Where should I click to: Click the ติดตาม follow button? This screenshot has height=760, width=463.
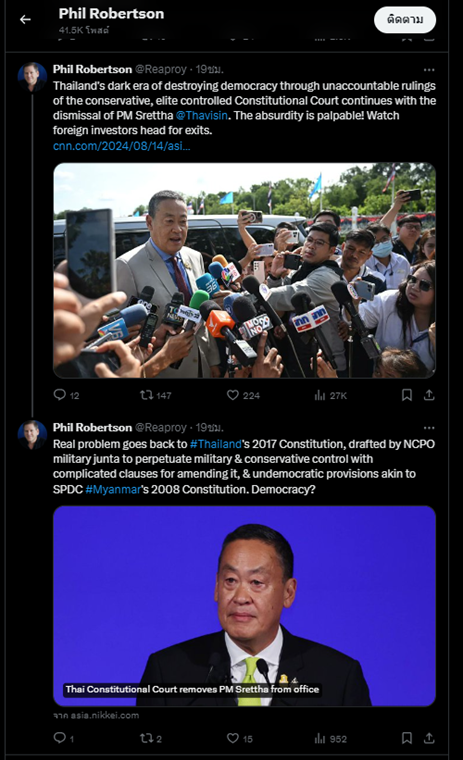click(x=405, y=20)
